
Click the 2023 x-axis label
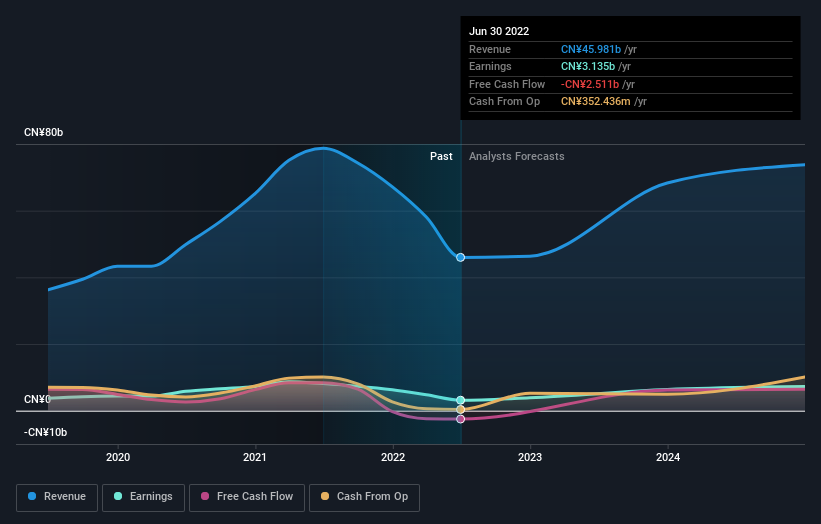pos(530,457)
